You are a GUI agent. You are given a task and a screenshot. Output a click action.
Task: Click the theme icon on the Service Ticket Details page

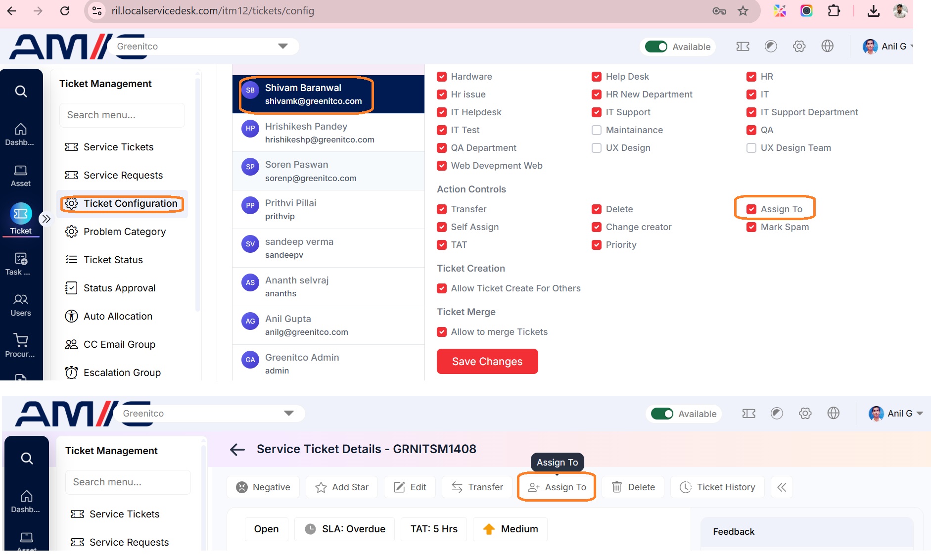(777, 414)
